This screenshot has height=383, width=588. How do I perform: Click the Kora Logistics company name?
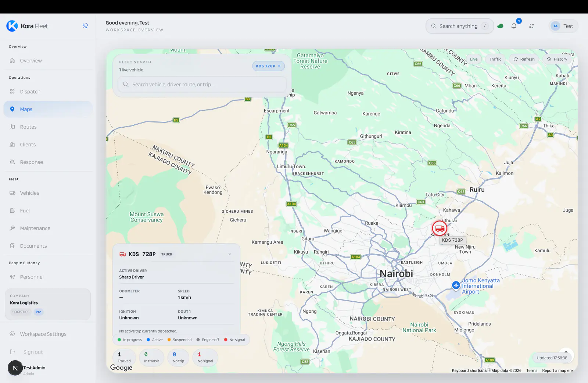click(24, 303)
